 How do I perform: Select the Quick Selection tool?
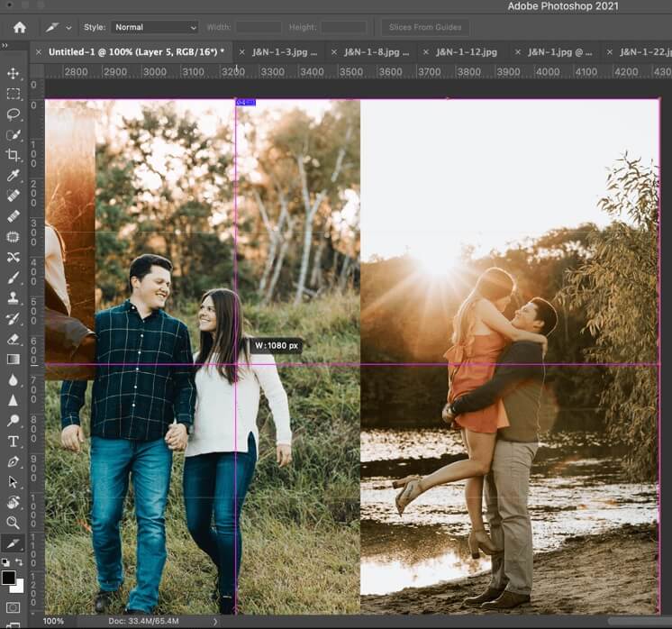coord(14,134)
